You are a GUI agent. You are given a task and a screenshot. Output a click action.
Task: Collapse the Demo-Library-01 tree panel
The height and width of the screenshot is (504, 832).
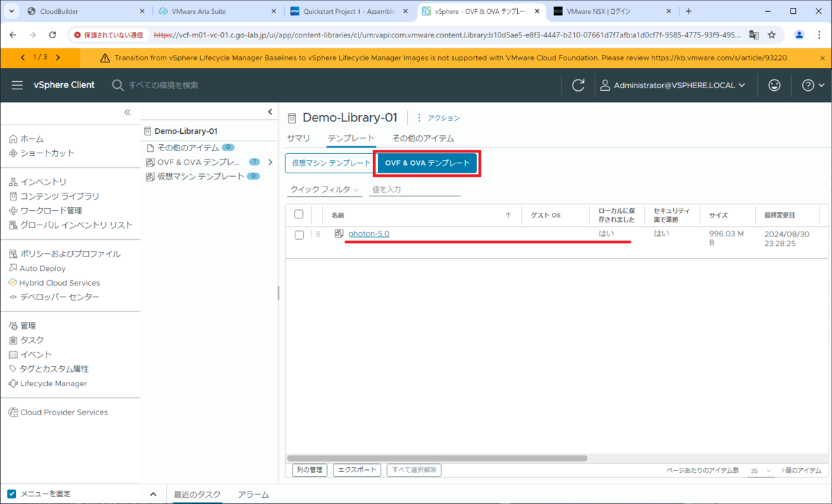click(270, 112)
